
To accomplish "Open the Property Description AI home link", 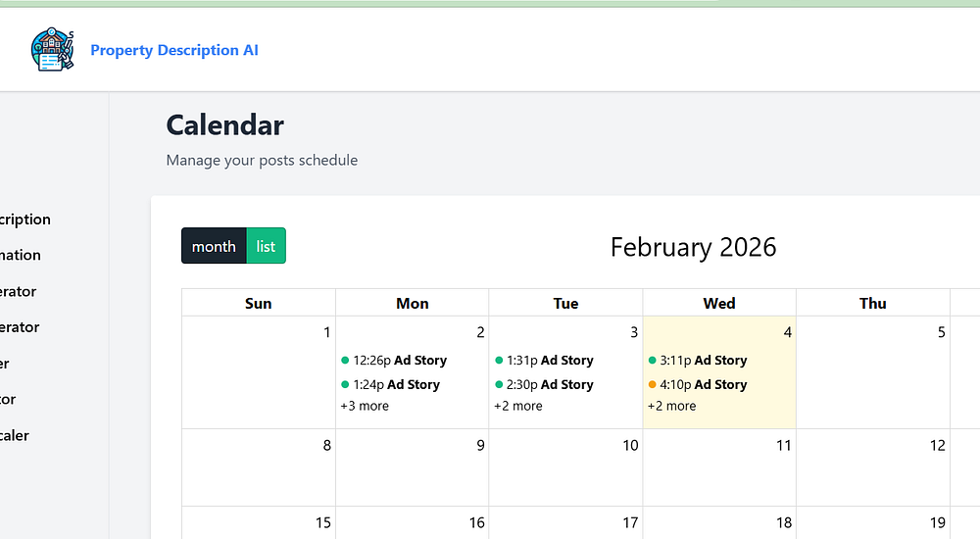I will [174, 50].
